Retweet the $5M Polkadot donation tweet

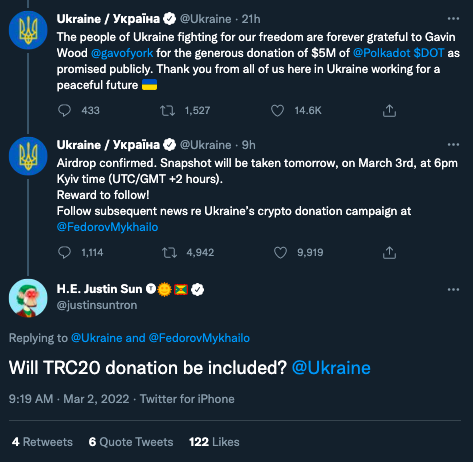coord(167,110)
